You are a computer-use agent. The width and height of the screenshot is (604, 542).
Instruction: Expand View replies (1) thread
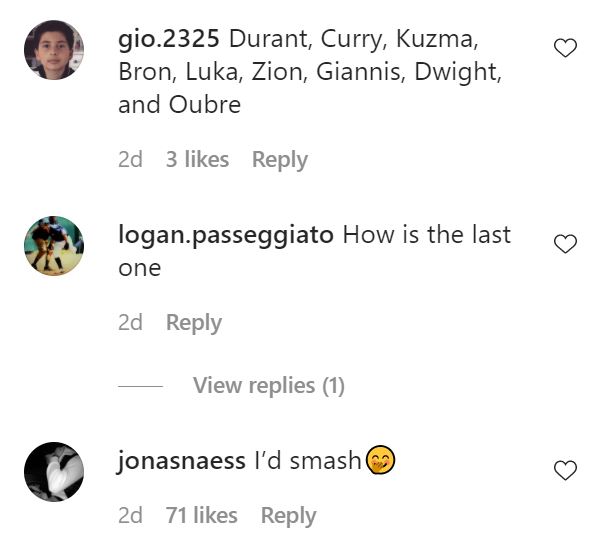(x=268, y=385)
